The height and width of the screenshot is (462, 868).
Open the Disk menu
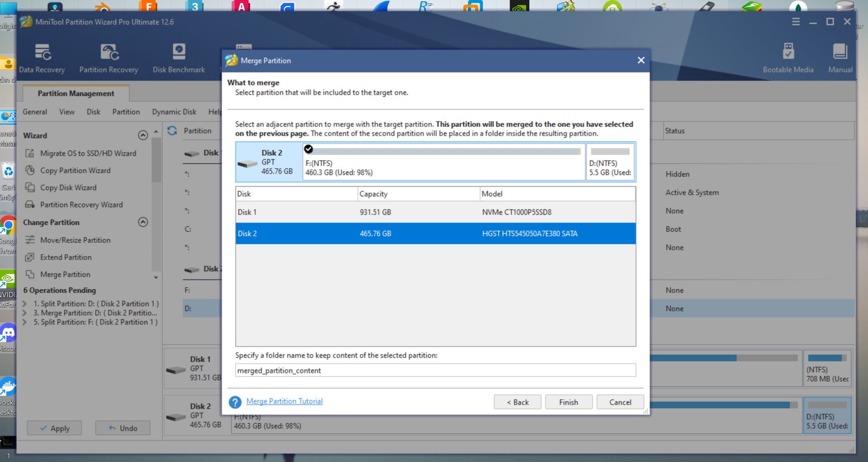[x=94, y=112]
